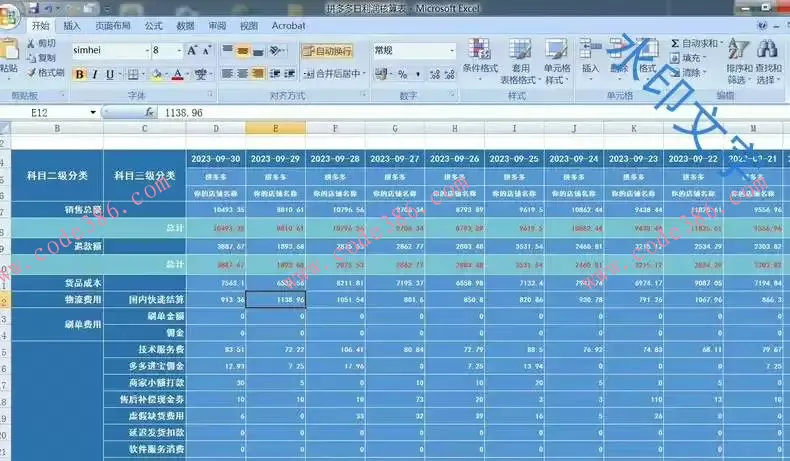The width and height of the screenshot is (790, 461).
Task: Open the Font dialog launcher (字体)
Action: (x=210, y=94)
